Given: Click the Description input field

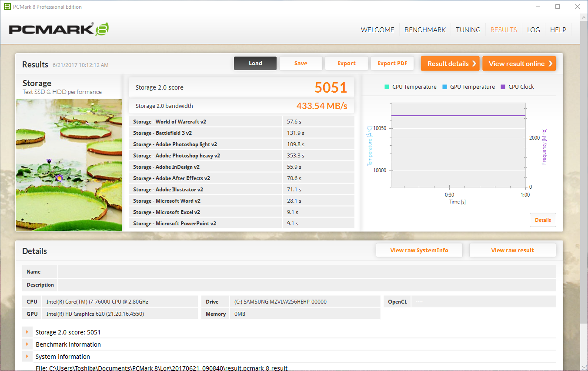Looking at the screenshot, I should 307,285.
